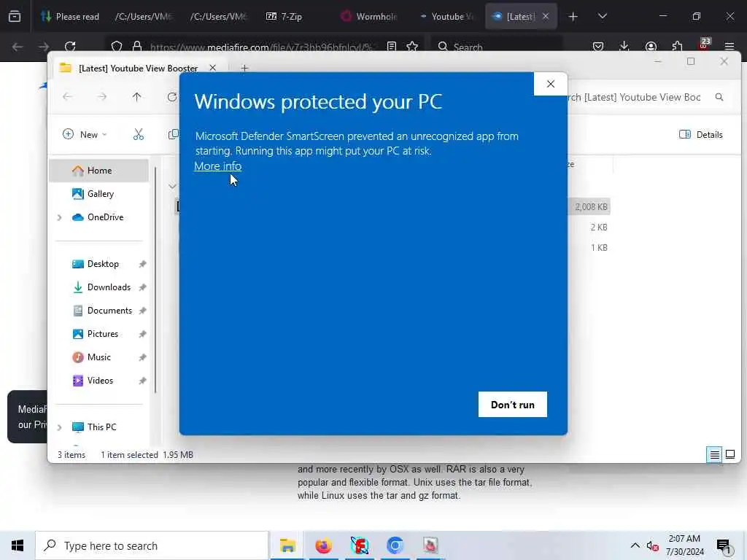Image resolution: width=747 pixels, height=560 pixels.
Task: Click Explorer's Back arrow
Action: pyautogui.click(x=68, y=97)
